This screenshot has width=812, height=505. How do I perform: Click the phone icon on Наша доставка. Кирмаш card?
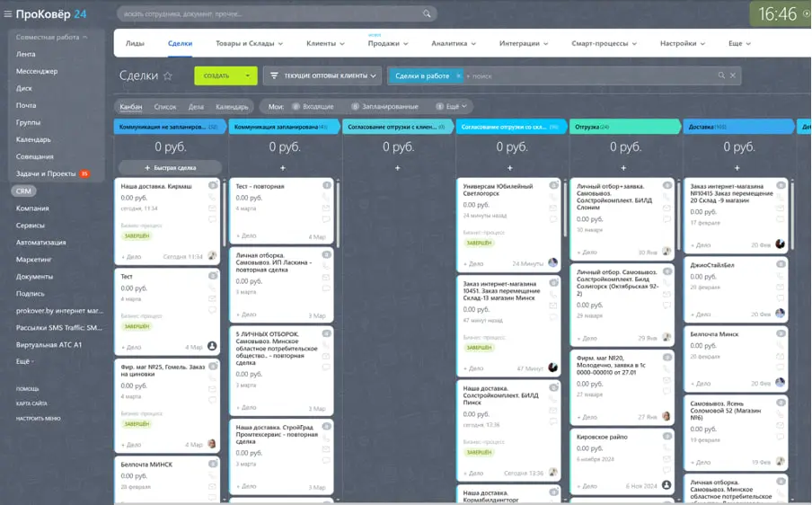point(213,197)
